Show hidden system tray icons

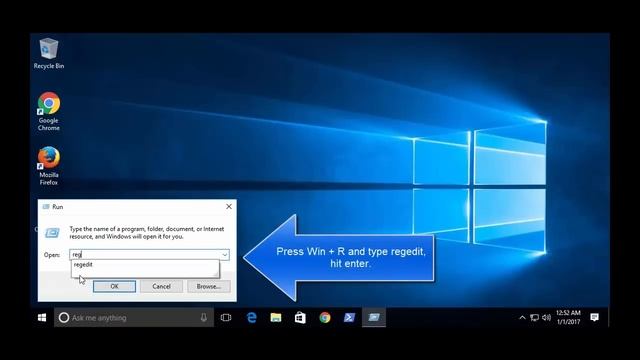coord(522,318)
